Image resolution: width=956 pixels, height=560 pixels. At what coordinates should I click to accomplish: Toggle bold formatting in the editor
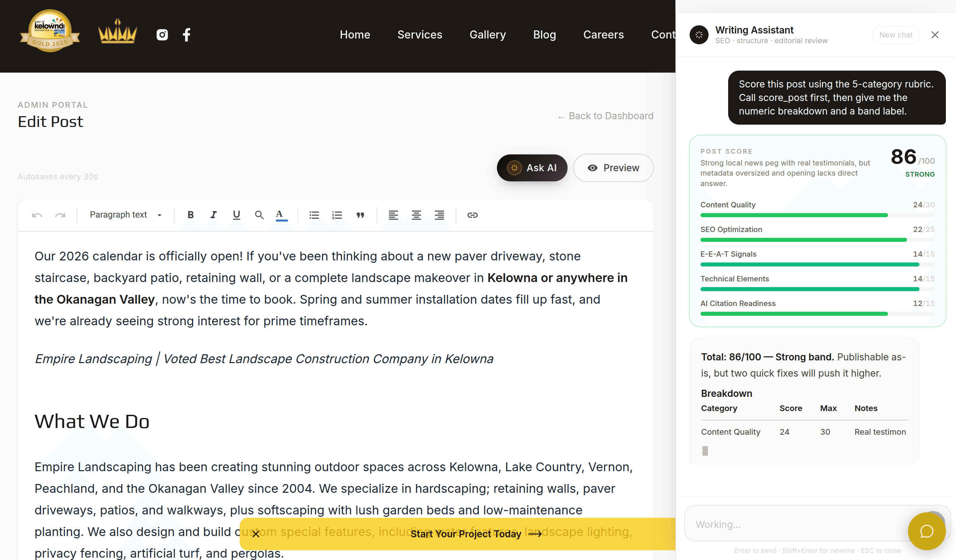click(x=190, y=214)
